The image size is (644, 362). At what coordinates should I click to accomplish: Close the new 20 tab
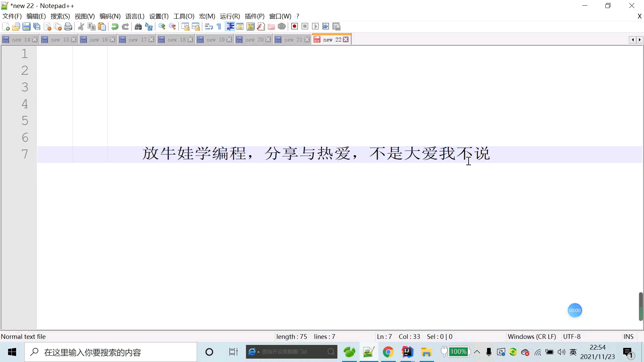click(x=268, y=39)
